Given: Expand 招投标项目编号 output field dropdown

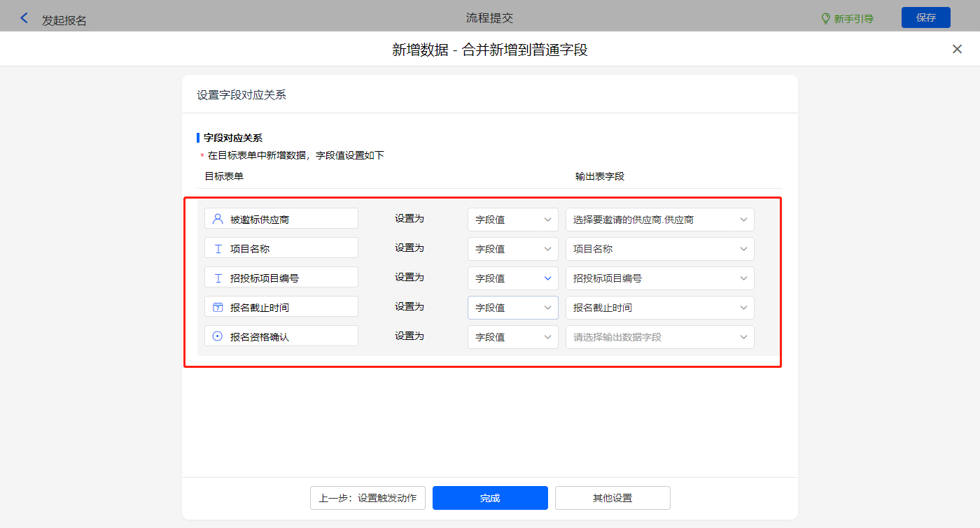Looking at the screenshot, I should (x=659, y=278).
